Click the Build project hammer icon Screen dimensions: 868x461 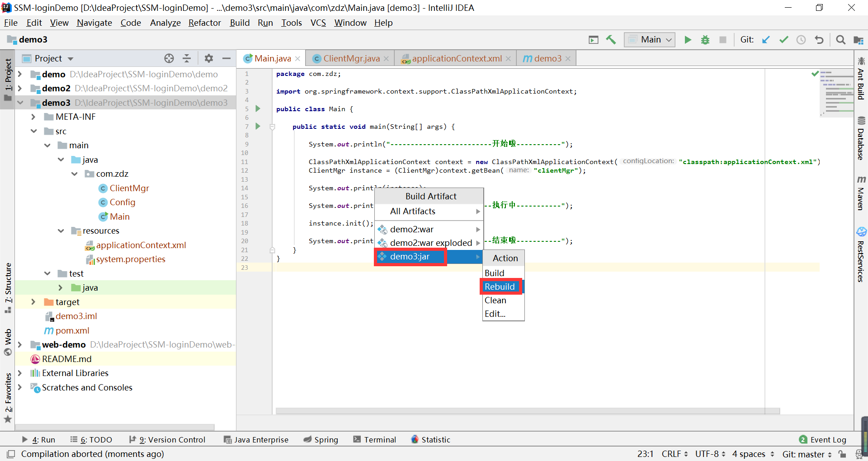[x=611, y=40]
